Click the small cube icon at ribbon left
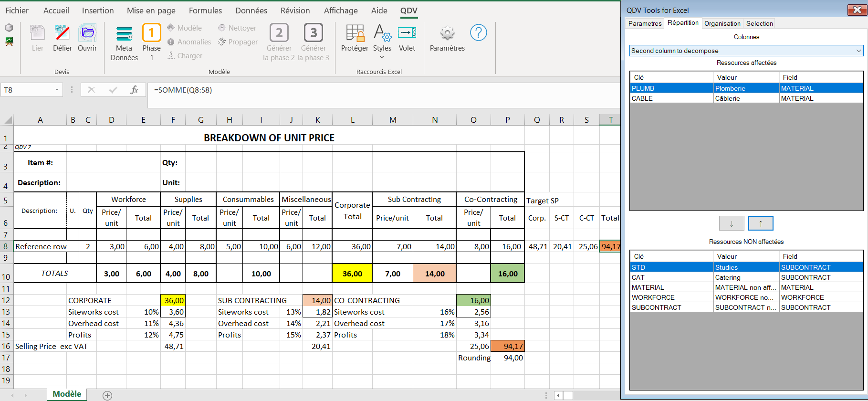The height and width of the screenshot is (401, 868). [9, 28]
